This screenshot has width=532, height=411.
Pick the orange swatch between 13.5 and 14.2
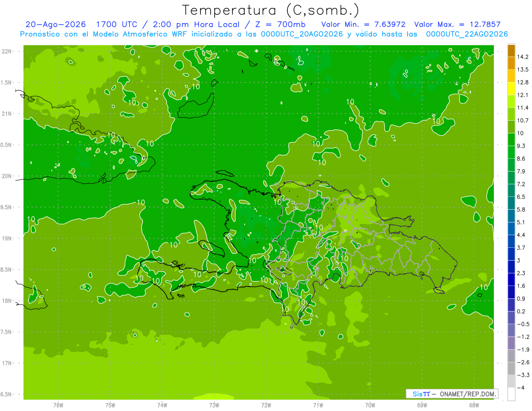[511, 63]
